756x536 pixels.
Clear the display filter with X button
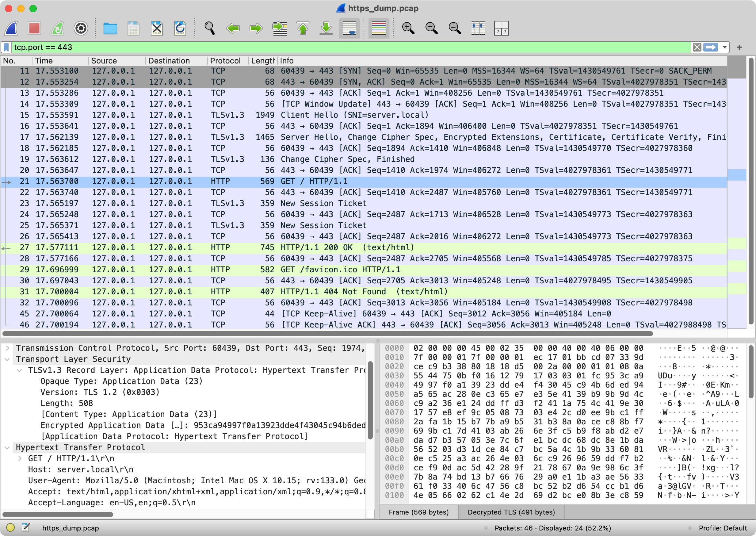tap(697, 47)
